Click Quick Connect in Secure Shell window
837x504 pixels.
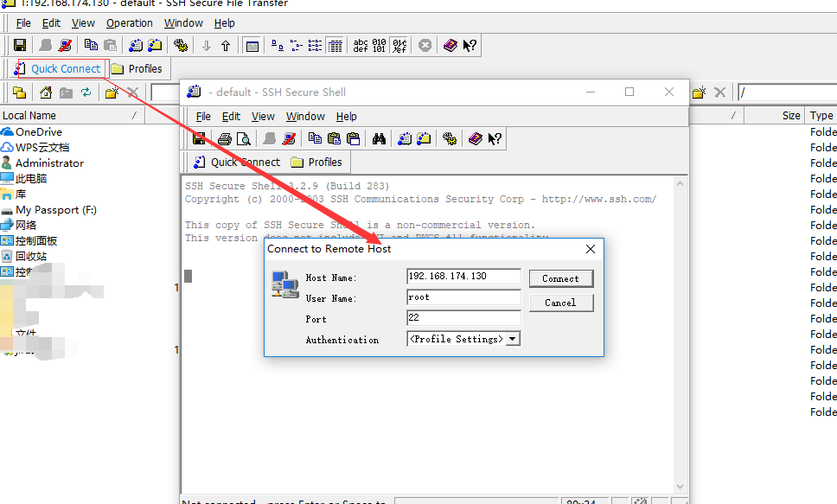(x=236, y=163)
